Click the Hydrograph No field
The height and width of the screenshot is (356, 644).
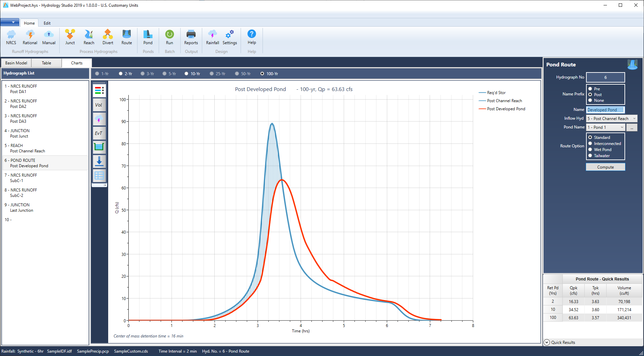click(x=605, y=78)
